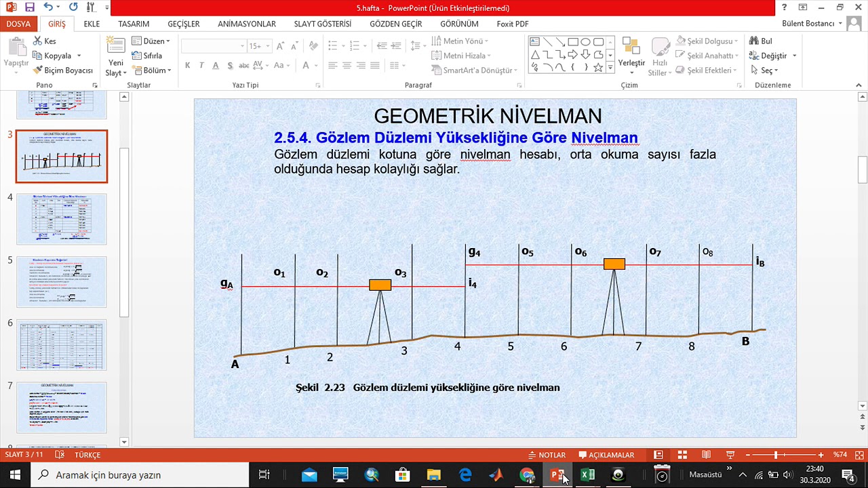The width and height of the screenshot is (868, 488).
Task: Open Metni Hizala align text dropdown
Action: pyautogui.click(x=461, y=56)
